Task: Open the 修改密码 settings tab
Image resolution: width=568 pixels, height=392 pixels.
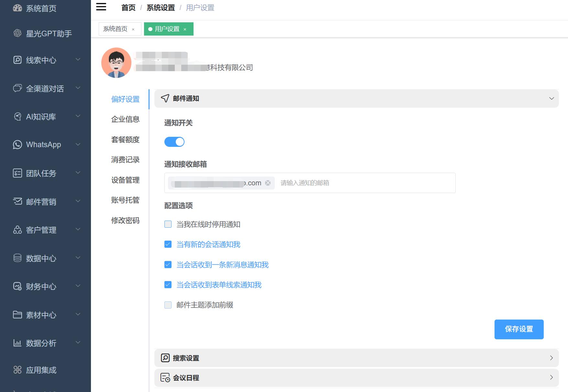Action: (x=125, y=221)
